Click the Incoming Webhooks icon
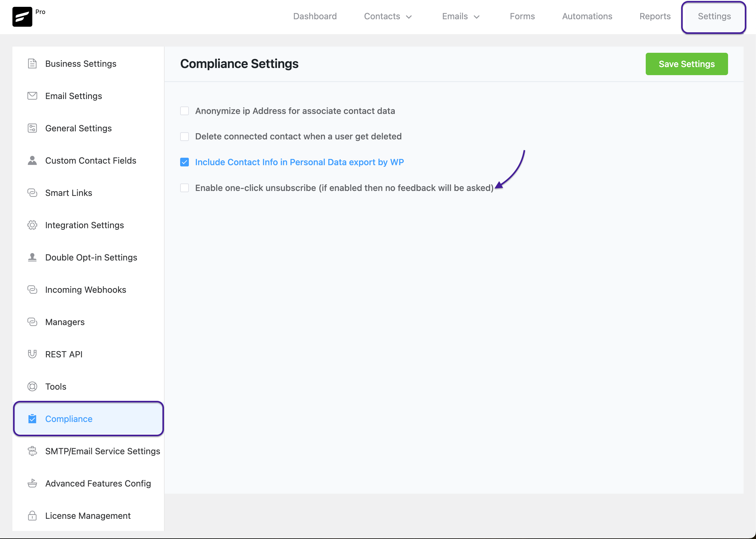Screen dimensions: 756x539 (x=33, y=289)
